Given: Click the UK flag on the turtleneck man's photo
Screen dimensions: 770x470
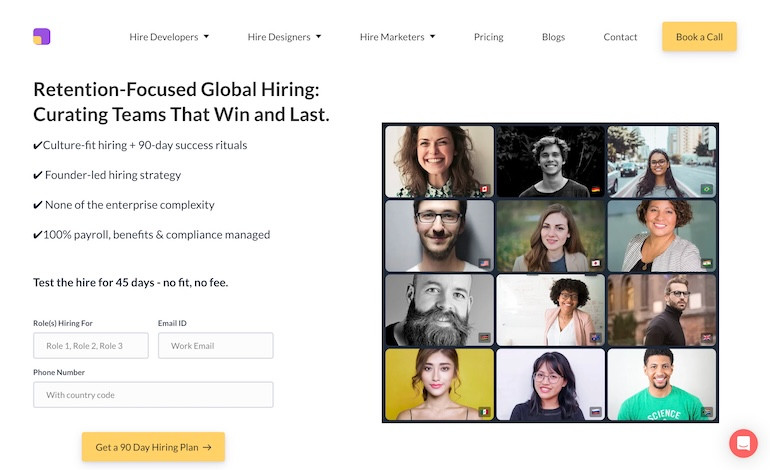Looking at the screenshot, I should coord(706,337).
